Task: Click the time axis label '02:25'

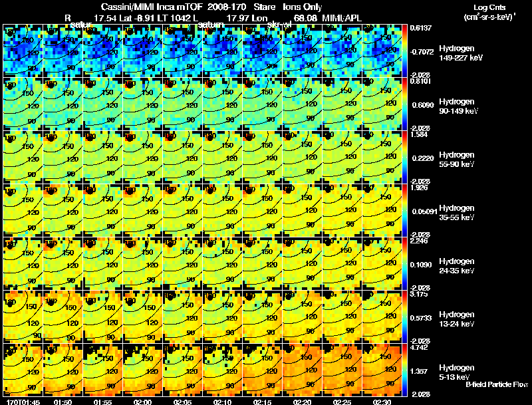Action: pos(342,402)
